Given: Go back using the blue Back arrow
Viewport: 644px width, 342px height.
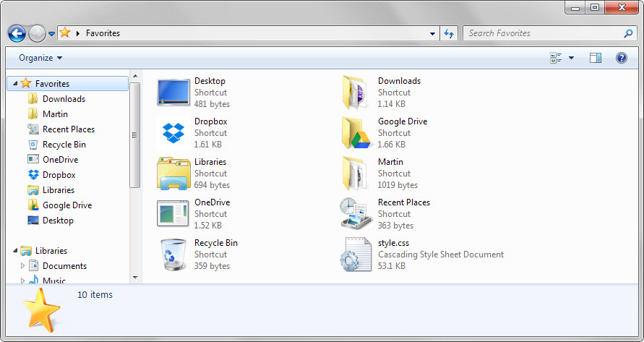Looking at the screenshot, I should [17, 33].
